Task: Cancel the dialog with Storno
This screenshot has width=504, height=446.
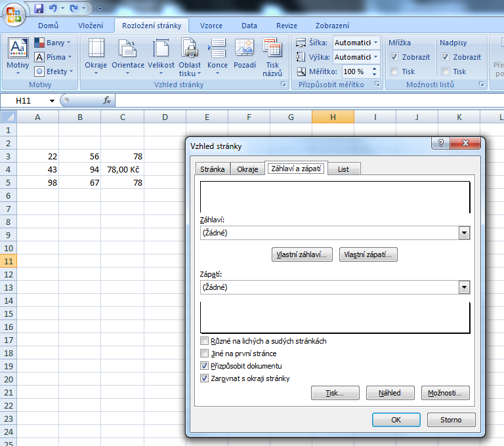Action: [x=451, y=420]
